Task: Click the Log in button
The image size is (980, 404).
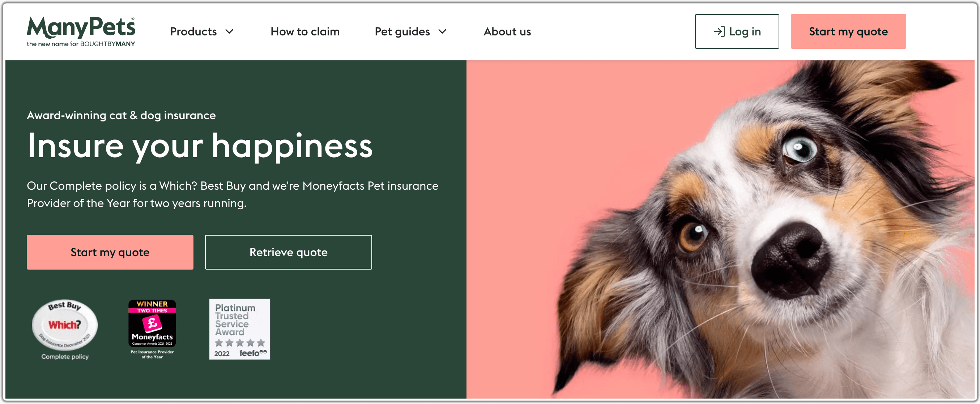Action: (x=737, y=31)
